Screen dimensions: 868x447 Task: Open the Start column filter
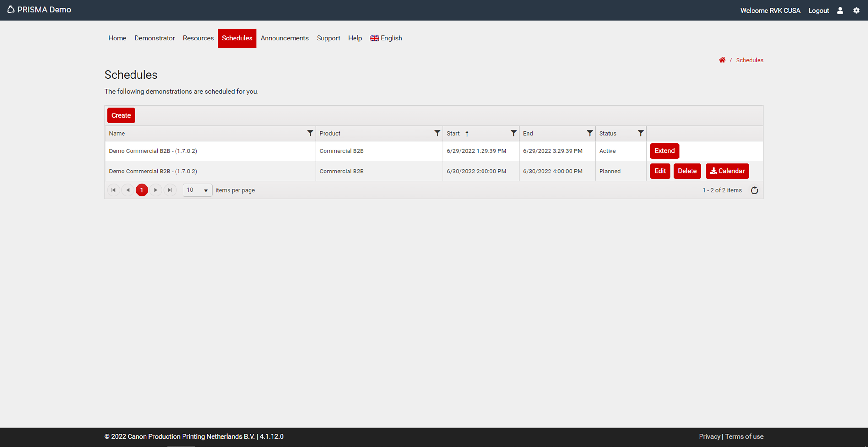513,133
